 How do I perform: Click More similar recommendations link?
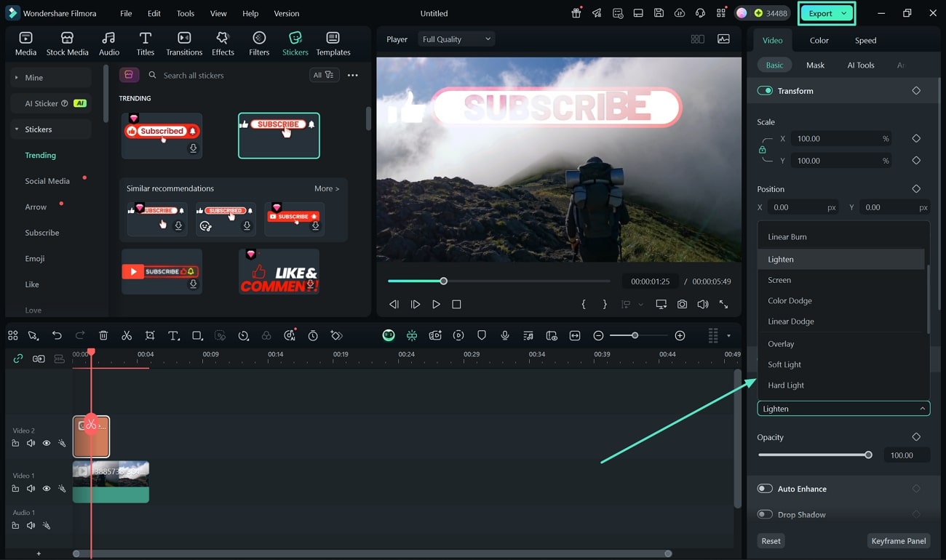tap(327, 188)
